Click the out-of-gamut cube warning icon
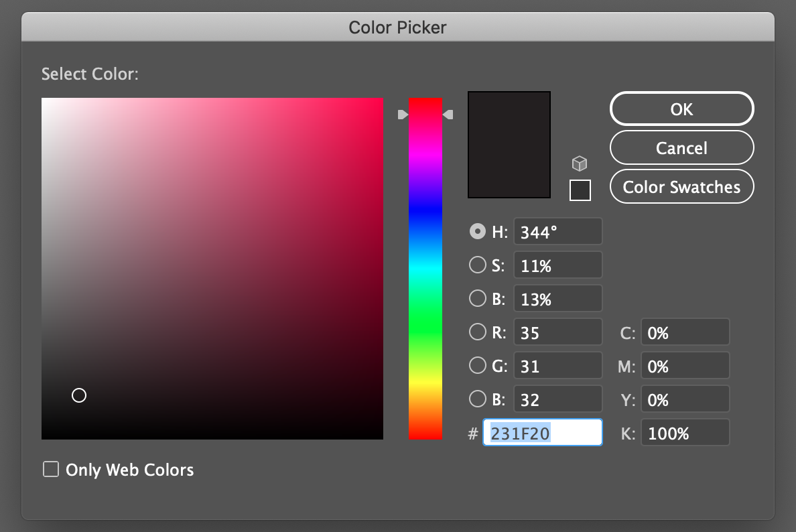Screen dimensions: 796x532 click(x=580, y=163)
